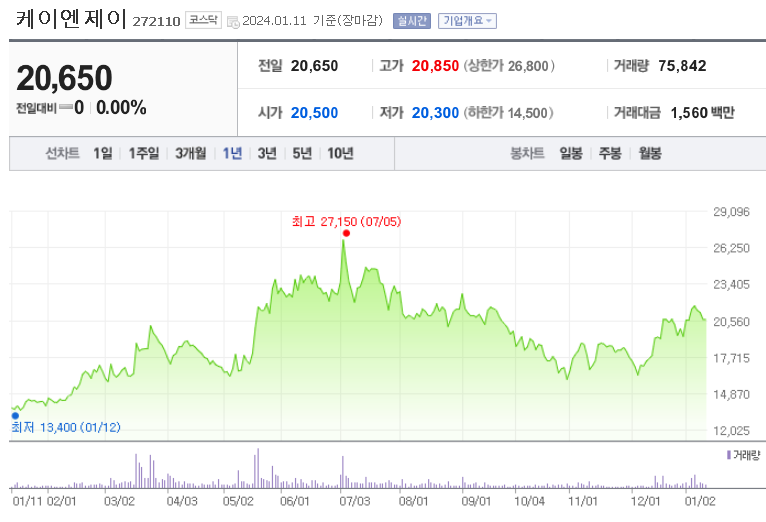
Task: Click the blue 최저 13,400 low marker
Action: click(15, 416)
